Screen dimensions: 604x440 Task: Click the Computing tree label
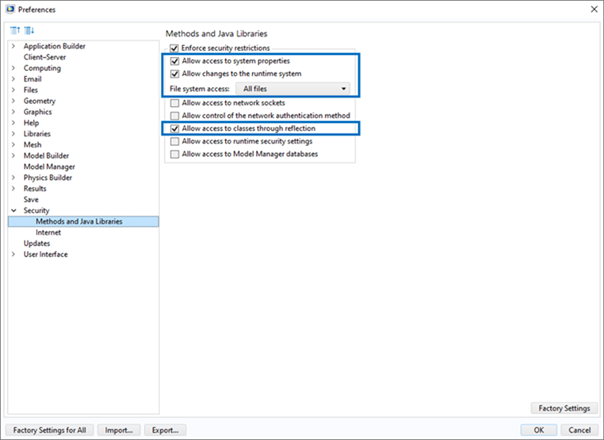42,68
